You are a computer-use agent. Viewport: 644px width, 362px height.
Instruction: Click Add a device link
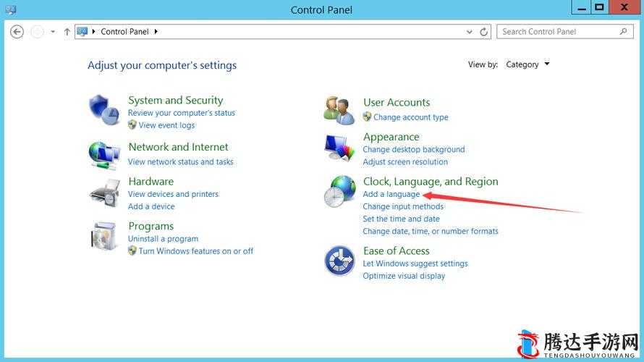click(151, 206)
